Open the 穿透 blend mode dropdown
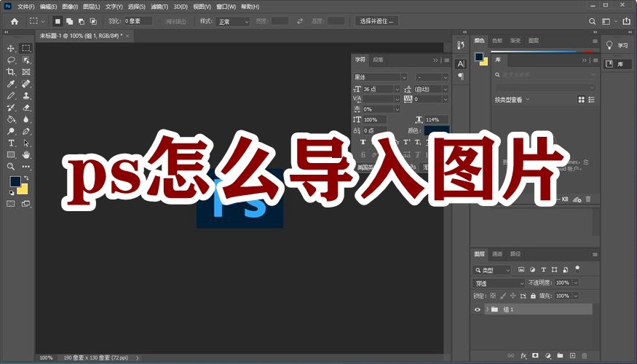Image resolution: width=637 pixels, height=364 pixels. tap(499, 283)
